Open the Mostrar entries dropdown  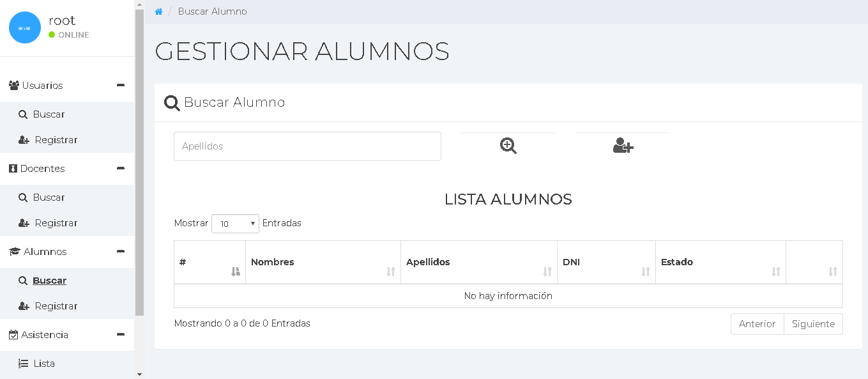235,224
